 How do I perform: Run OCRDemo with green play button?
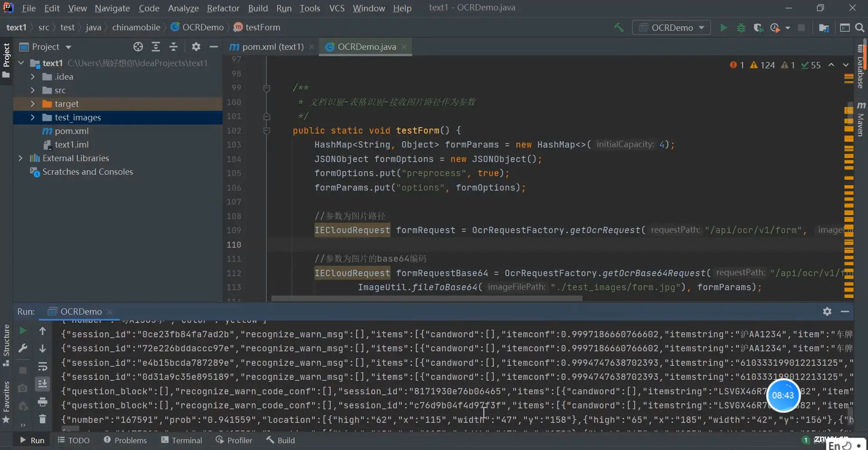click(x=723, y=28)
